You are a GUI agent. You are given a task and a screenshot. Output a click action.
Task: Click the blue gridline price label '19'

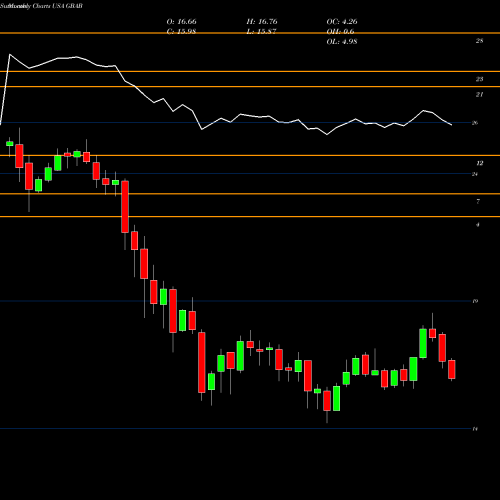(475, 301)
